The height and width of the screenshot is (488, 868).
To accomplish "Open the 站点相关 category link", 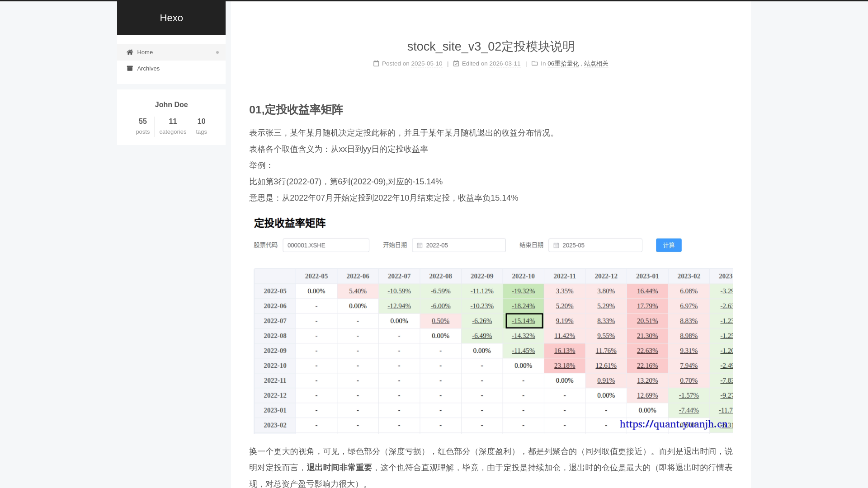I will (596, 64).
